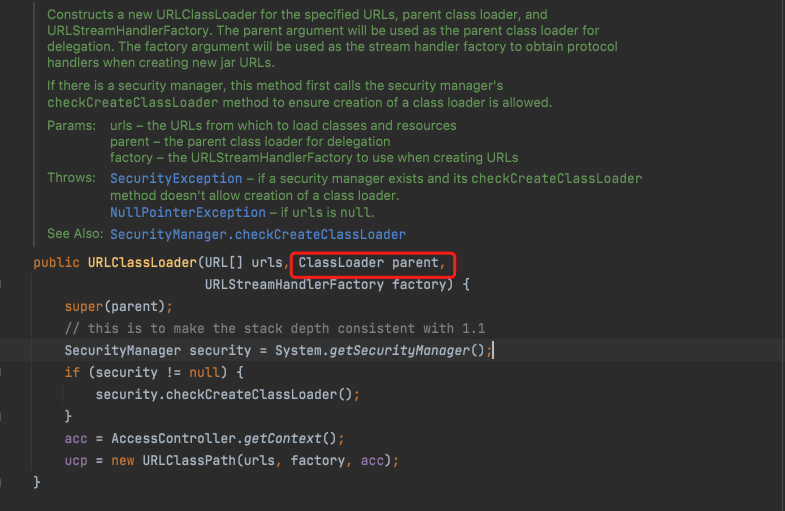The height and width of the screenshot is (511, 785).
Task: Open the SecurityException link in Throws
Action: tap(176, 179)
